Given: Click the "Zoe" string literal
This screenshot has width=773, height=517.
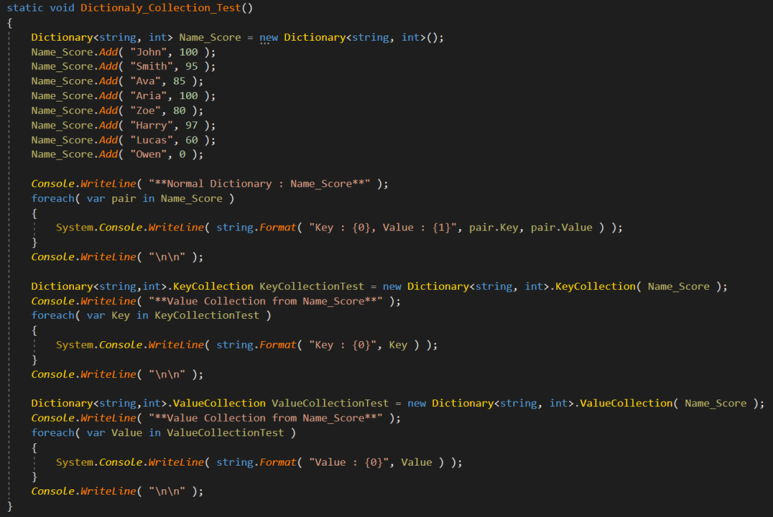Looking at the screenshot, I should click(x=145, y=110).
